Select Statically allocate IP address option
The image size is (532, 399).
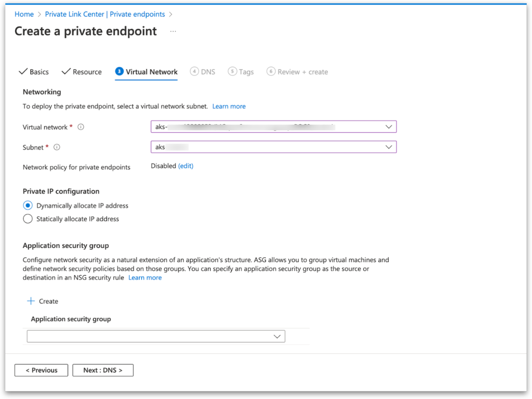click(28, 219)
